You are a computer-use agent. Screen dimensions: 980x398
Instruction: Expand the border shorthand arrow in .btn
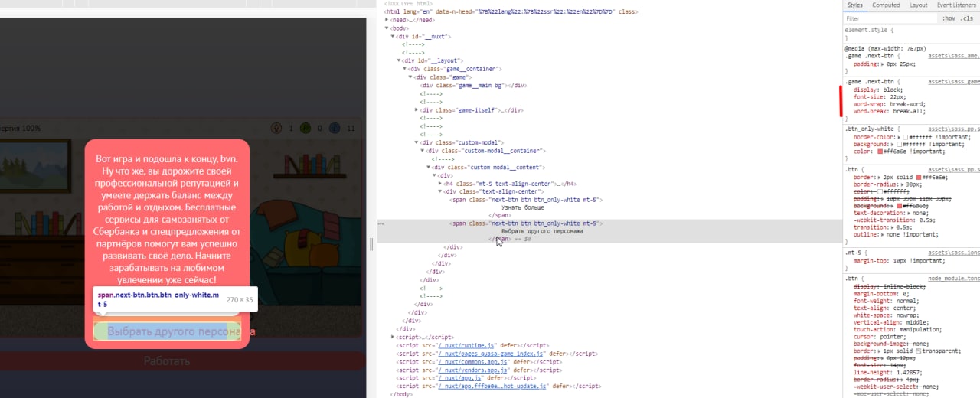click(877, 177)
